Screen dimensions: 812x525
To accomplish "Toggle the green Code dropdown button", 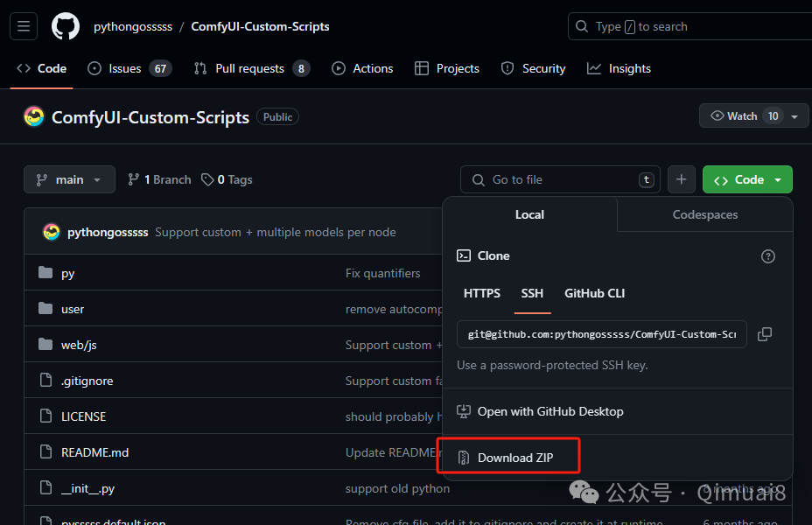I will pos(747,179).
